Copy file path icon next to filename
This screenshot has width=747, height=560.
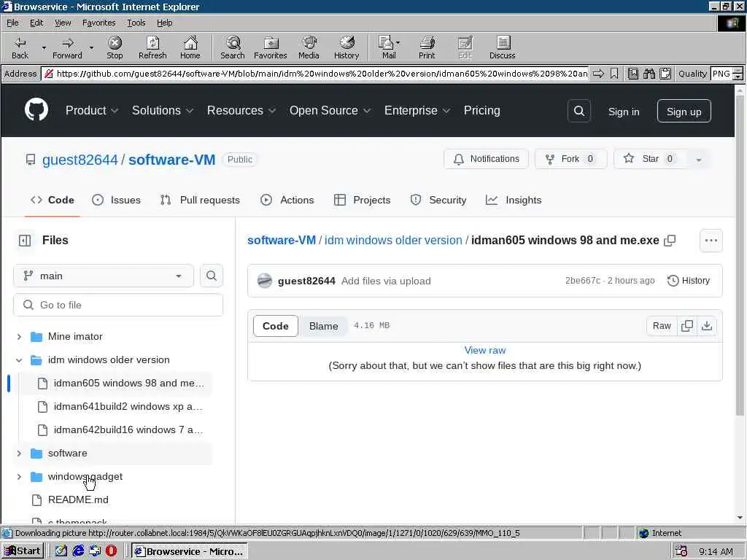670,241
